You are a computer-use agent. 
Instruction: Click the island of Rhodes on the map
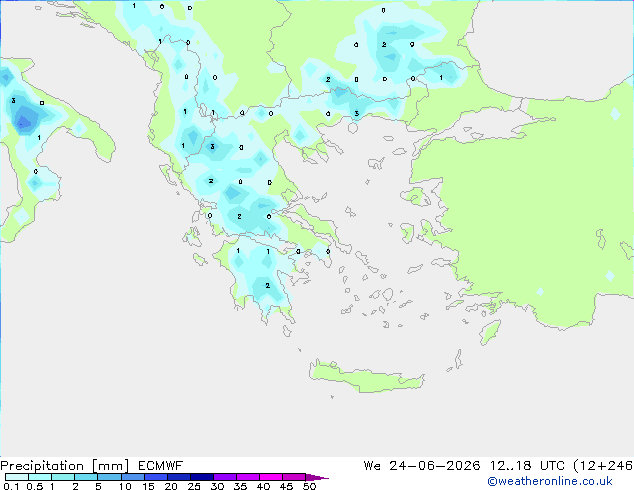click(x=490, y=332)
